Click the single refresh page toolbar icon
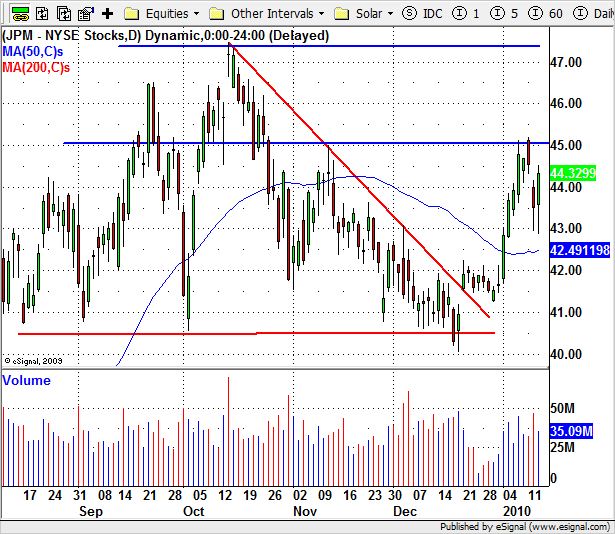The width and height of the screenshot is (615, 534). click(x=42, y=14)
